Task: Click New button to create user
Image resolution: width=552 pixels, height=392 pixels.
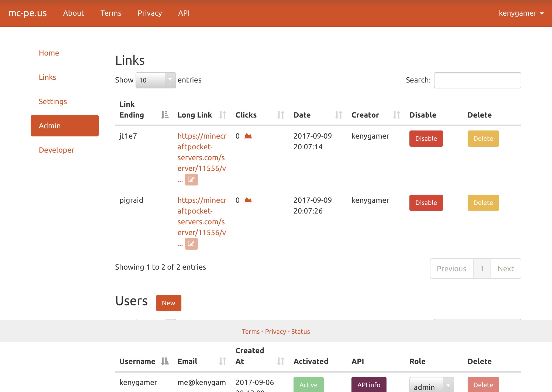Action: pos(168,302)
